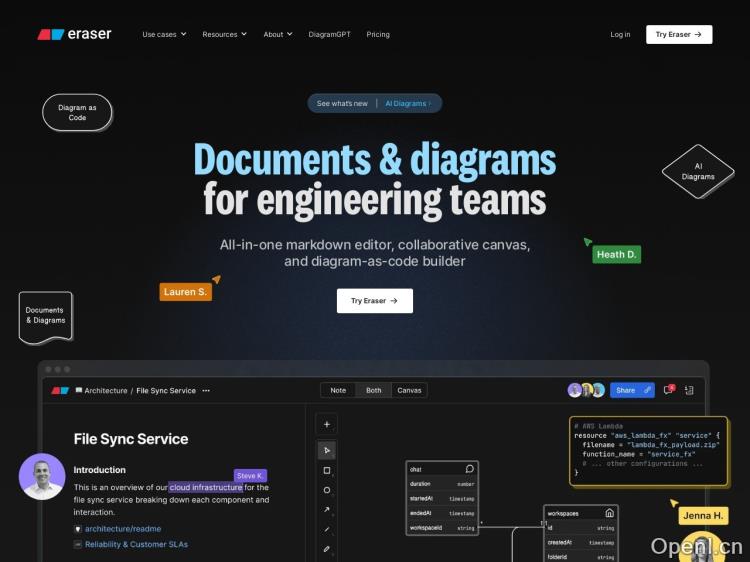The height and width of the screenshot is (562, 750).
Task: Select the arrow tool in canvas toolbar
Action: click(x=327, y=509)
